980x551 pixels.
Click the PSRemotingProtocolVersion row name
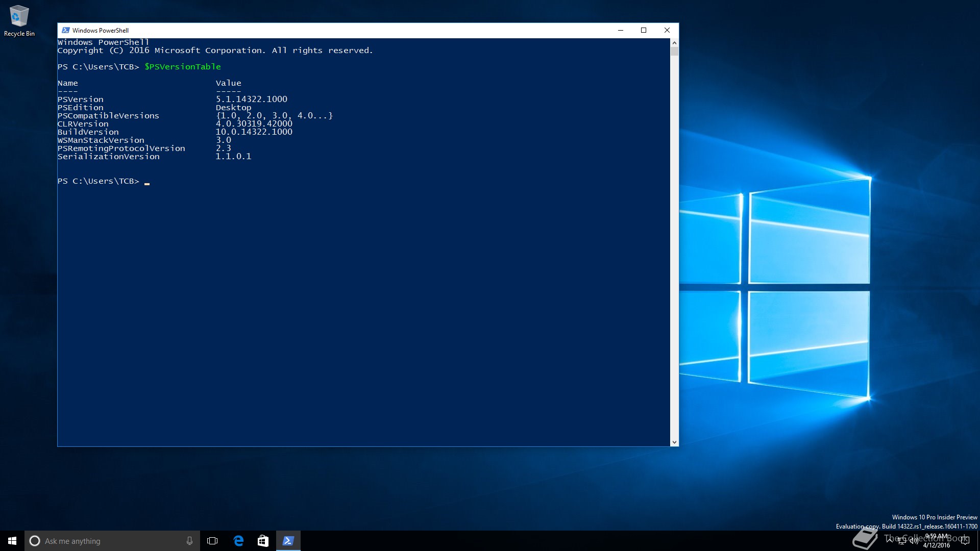(x=121, y=148)
